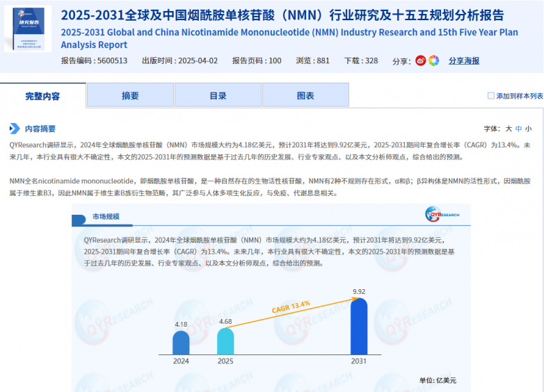This screenshot has width=544, height=392.
Task: Click the Weibo share icon
Action: coord(421,60)
